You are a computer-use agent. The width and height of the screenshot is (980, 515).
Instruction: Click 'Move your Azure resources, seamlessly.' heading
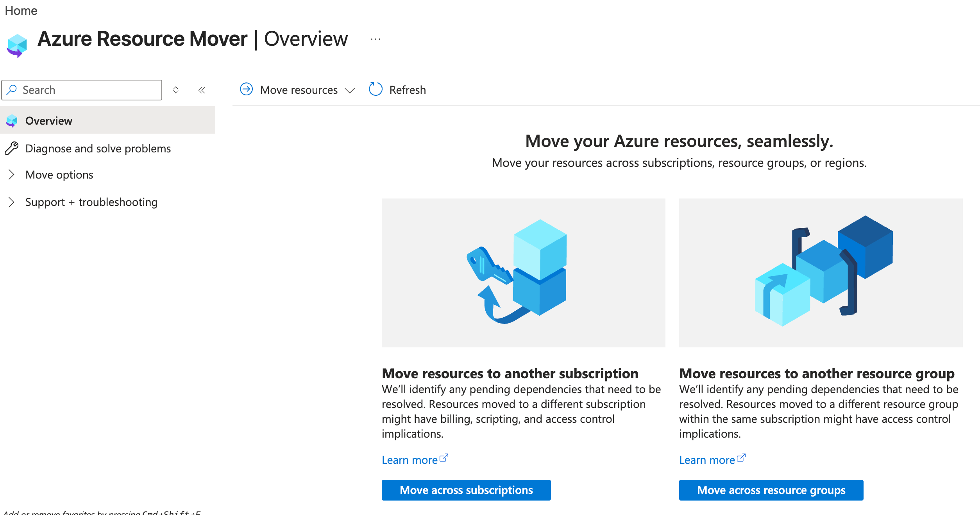point(679,141)
